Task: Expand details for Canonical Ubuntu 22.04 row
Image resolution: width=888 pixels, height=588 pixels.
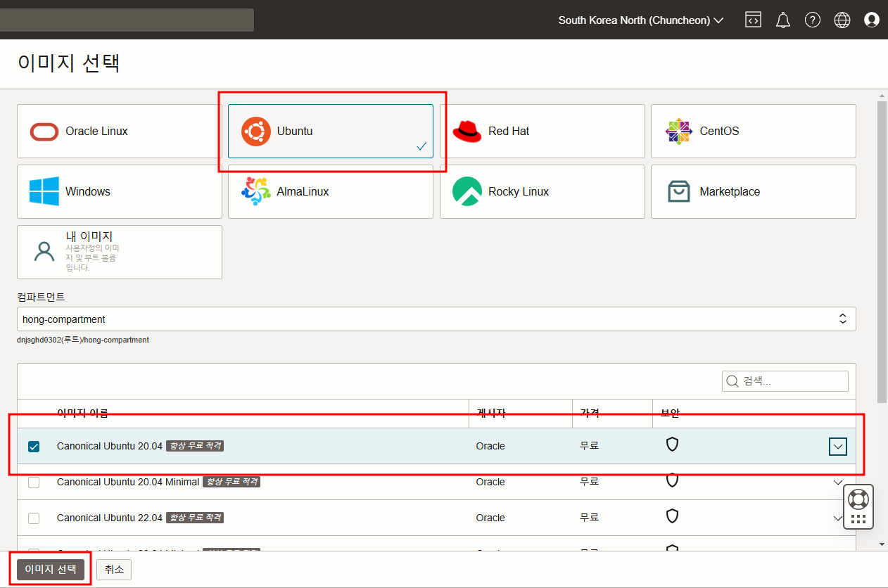Action: [x=838, y=518]
